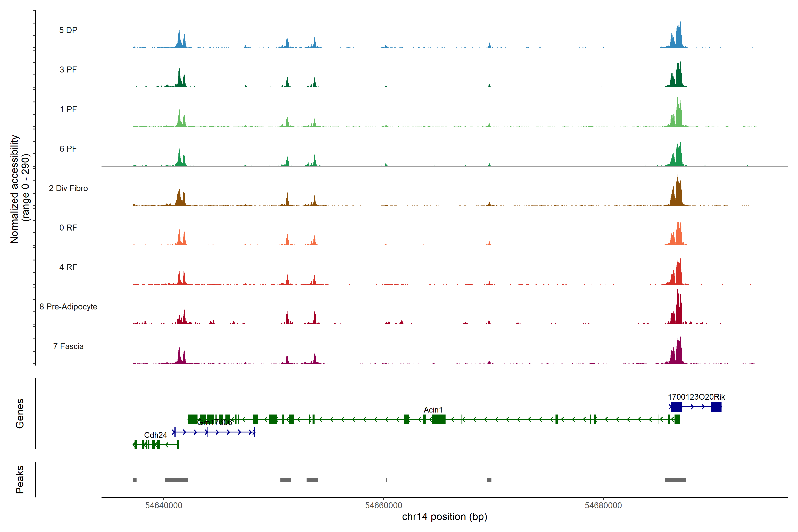This screenshot has width=798, height=532.
Task: Click the chr14 position axis title
Action: [x=444, y=516]
